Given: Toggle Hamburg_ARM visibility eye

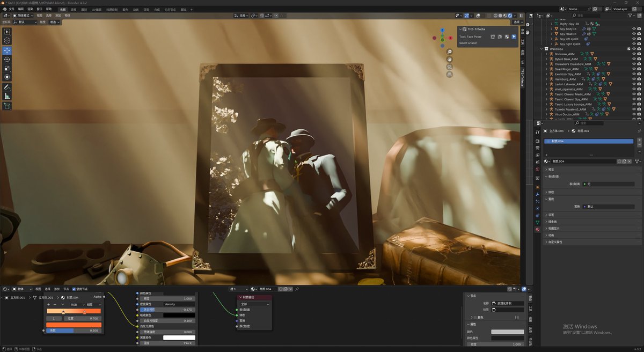Looking at the screenshot, I should [x=634, y=79].
